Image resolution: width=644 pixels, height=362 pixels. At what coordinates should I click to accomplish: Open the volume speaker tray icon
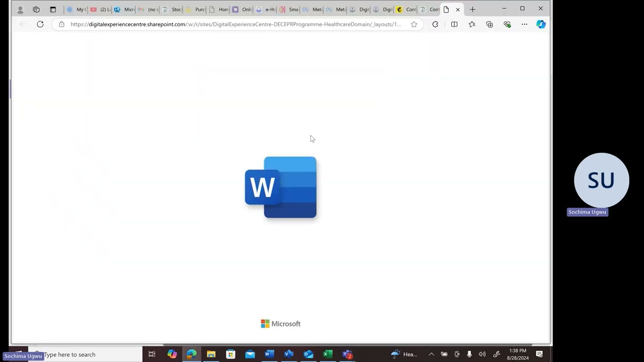tap(482, 354)
